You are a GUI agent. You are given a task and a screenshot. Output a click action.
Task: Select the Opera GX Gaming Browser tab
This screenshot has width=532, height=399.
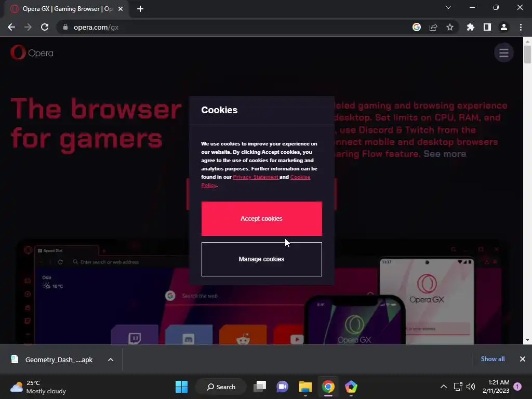click(66, 9)
